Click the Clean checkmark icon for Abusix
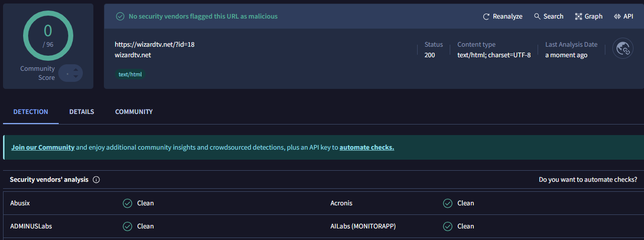The height and width of the screenshot is (240, 644). pos(127,203)
